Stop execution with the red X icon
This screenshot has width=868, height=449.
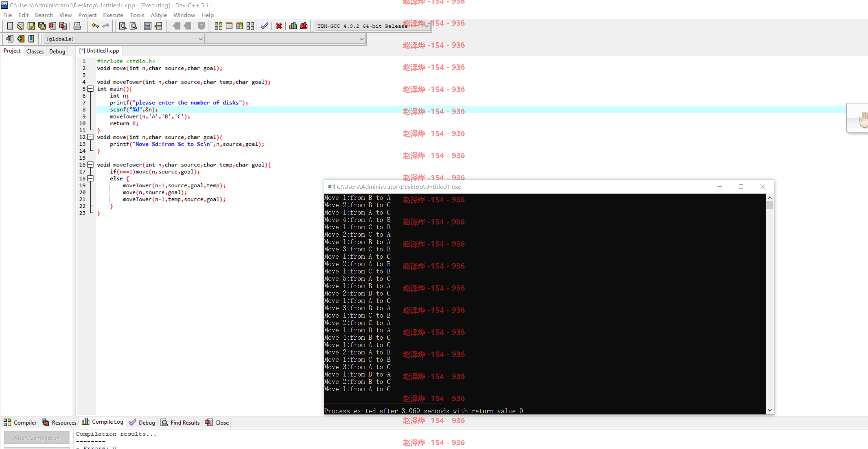[279, 26]
